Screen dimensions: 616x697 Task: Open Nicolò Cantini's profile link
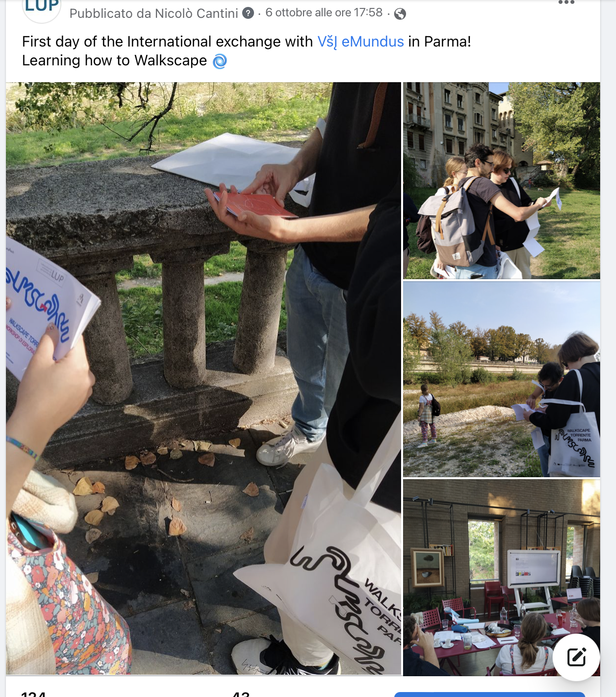[196, 13]
